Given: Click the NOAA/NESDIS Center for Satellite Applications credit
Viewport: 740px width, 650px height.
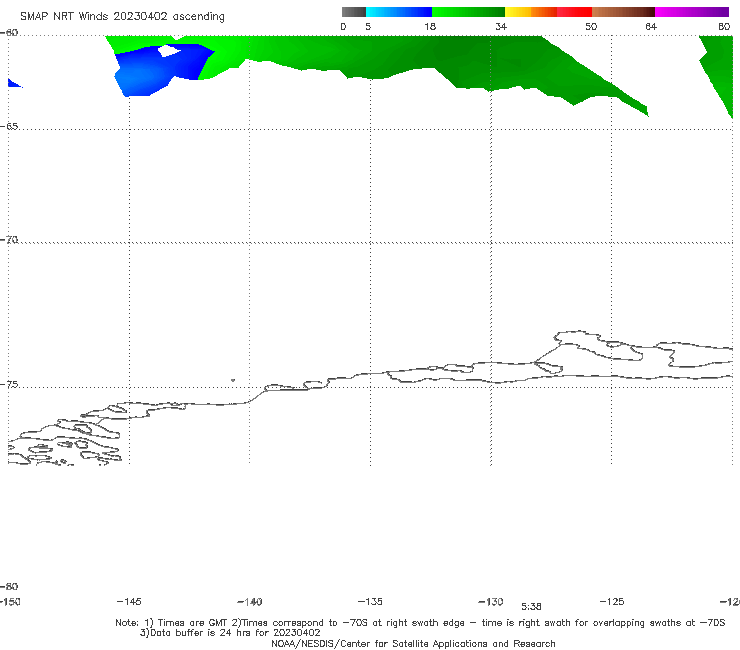Looking at the screenshot, I should 413,644.
